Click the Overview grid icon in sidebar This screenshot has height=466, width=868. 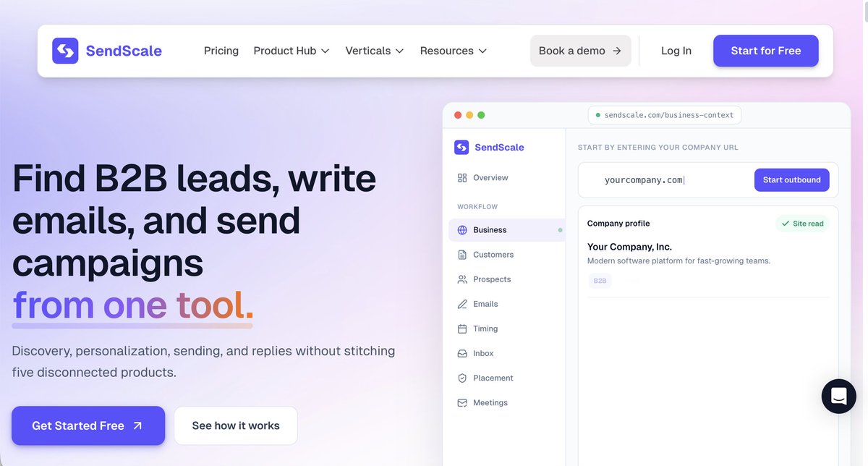(x=462, y=178)
